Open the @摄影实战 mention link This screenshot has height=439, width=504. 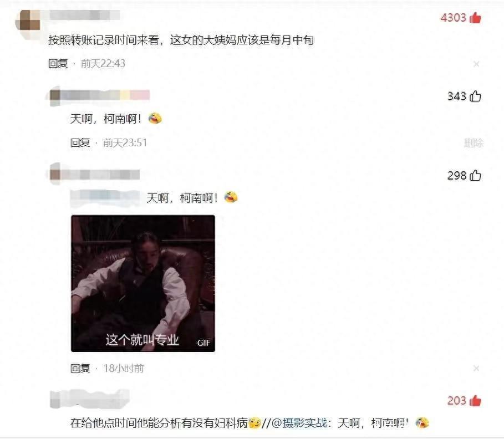(299, 423)
